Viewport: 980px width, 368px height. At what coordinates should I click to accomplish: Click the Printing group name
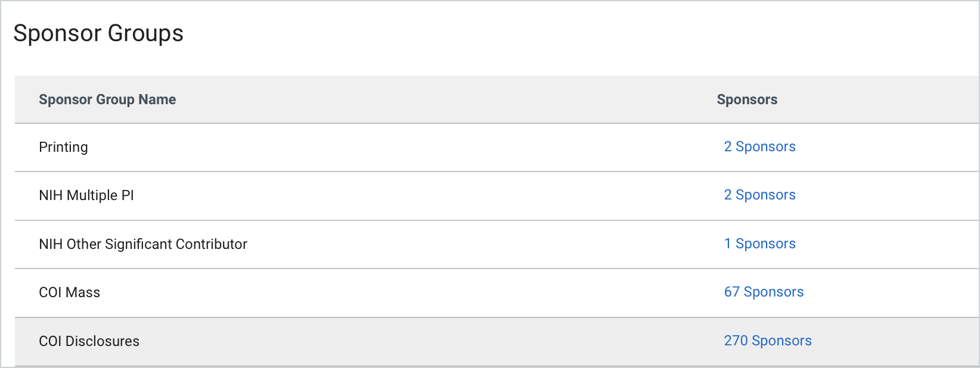click(63, 147)
